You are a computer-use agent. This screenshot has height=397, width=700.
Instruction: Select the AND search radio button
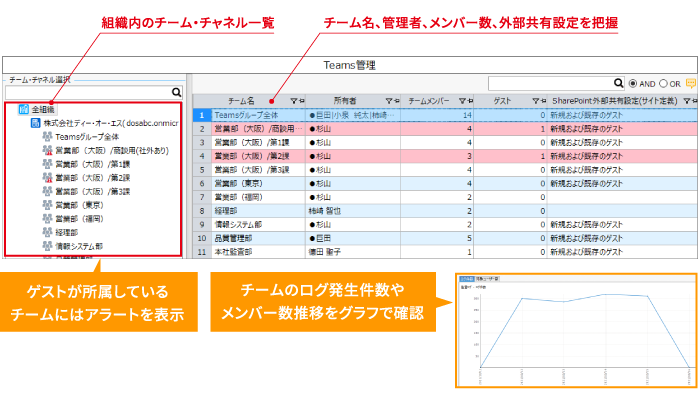tap(633, 84)
